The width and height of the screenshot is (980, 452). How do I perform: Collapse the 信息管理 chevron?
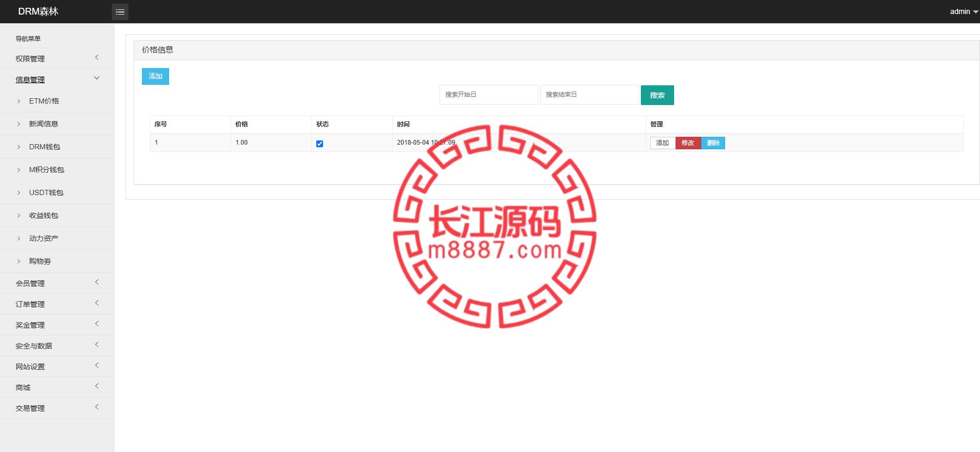tap(97, 78)
